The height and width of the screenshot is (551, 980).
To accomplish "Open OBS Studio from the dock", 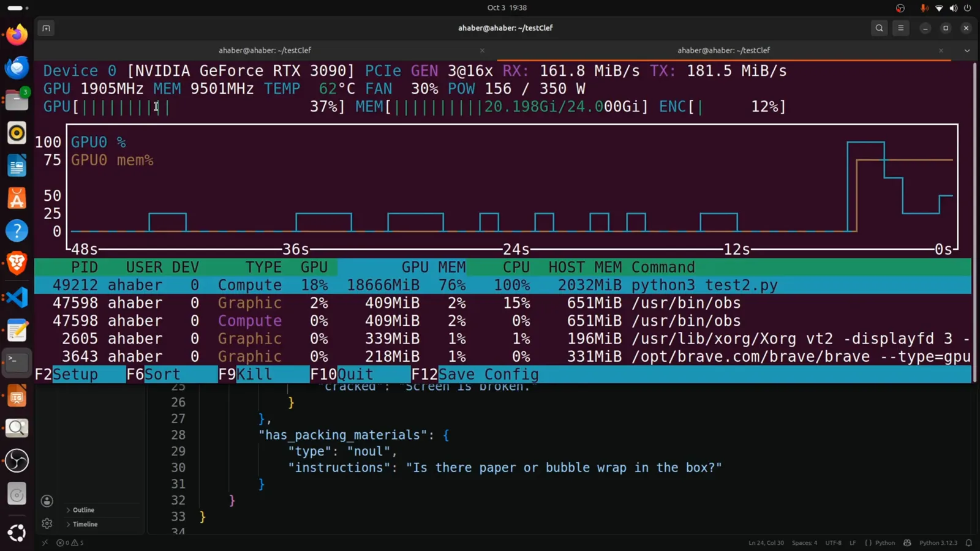I will click(x=17, y=461).
